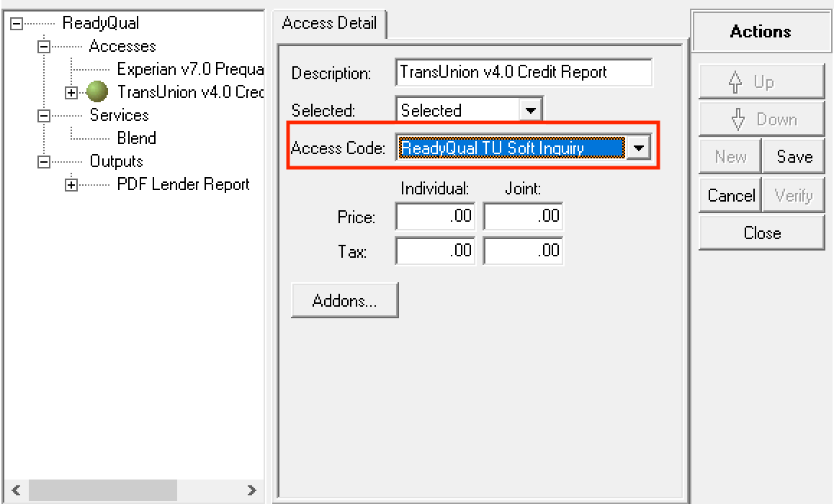The image size is (834, 504).
Task: Select the Accesses tree item
Action: [122, 46]
